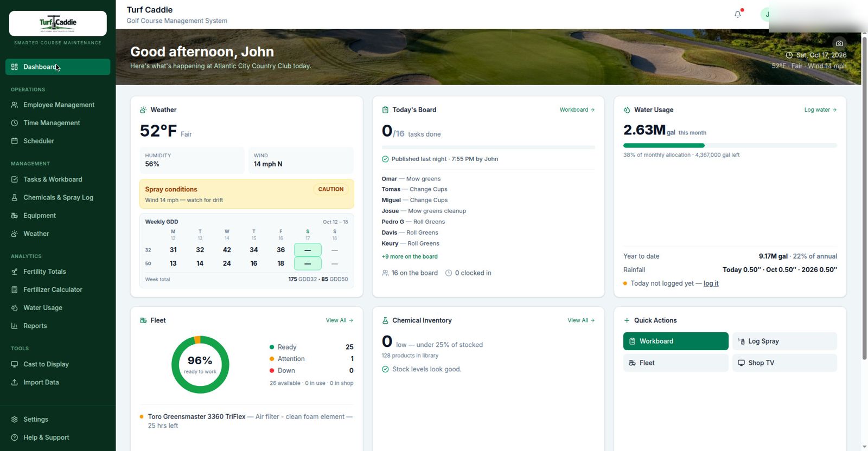Click the Tasks & Workboard icon
This screenshot has height=451, width=868.
(15, 179)
